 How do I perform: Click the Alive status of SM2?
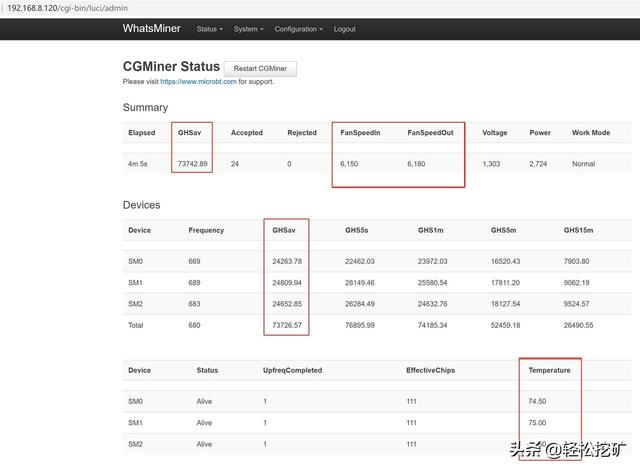[x=205, y=444]
